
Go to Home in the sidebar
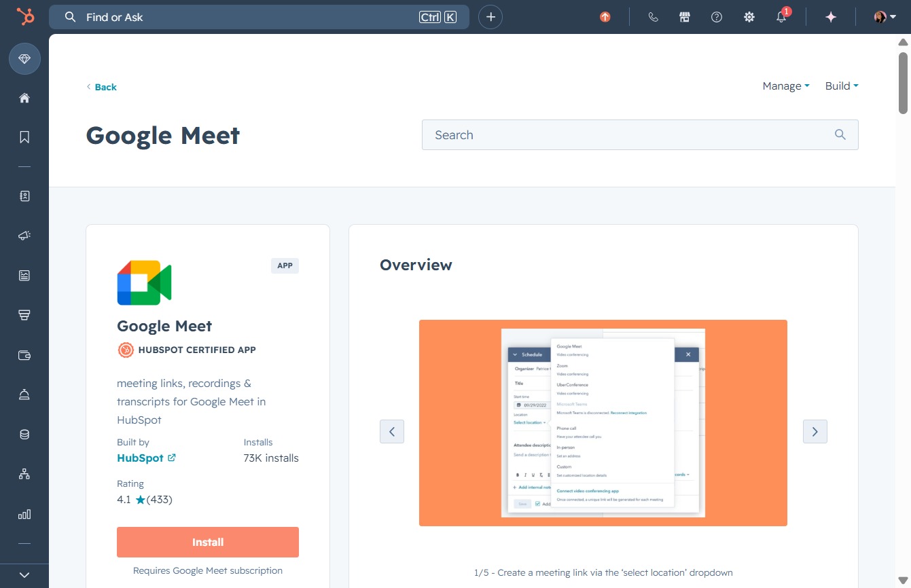pos(24,98)
